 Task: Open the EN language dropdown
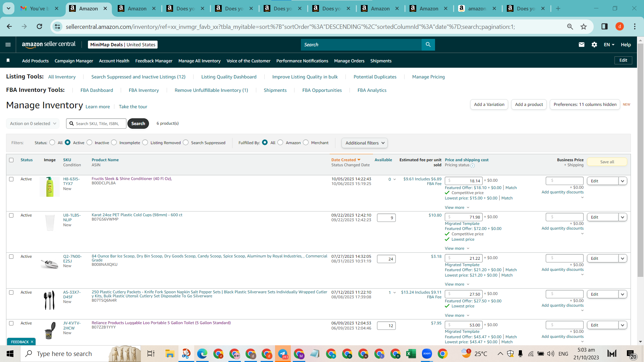click(x=609, y=45)
